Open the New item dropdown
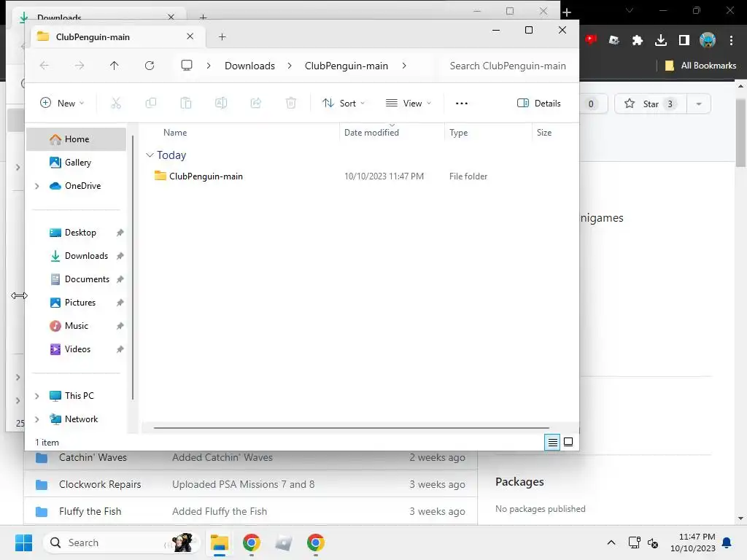 [x=62, y=103]
